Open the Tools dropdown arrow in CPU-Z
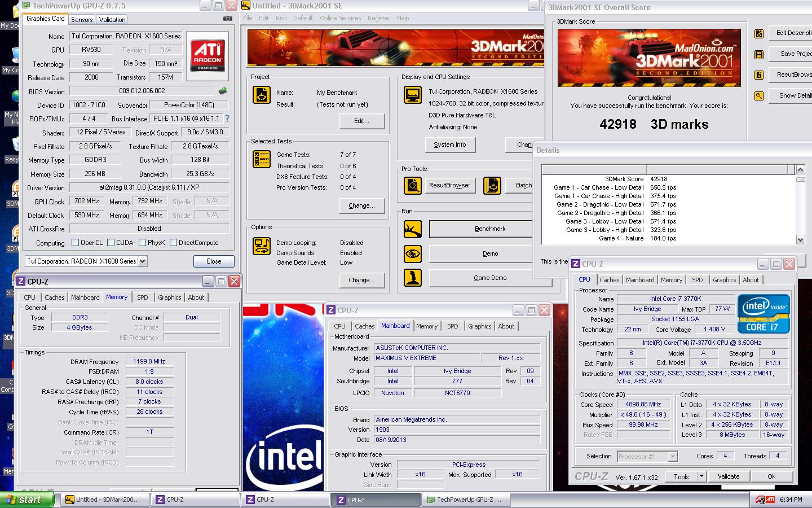The width and height of the screenshot is (812, 508). pos(701,476)
